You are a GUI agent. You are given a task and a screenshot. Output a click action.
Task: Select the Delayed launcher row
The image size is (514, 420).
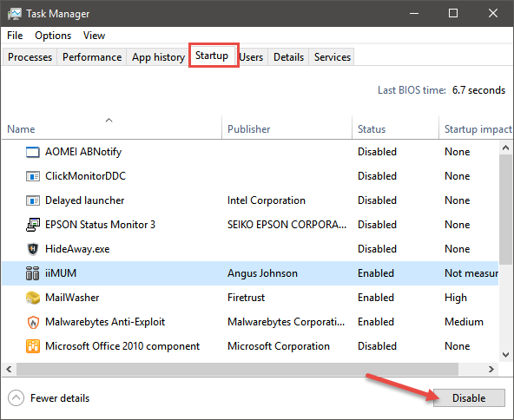click(250, 200)
